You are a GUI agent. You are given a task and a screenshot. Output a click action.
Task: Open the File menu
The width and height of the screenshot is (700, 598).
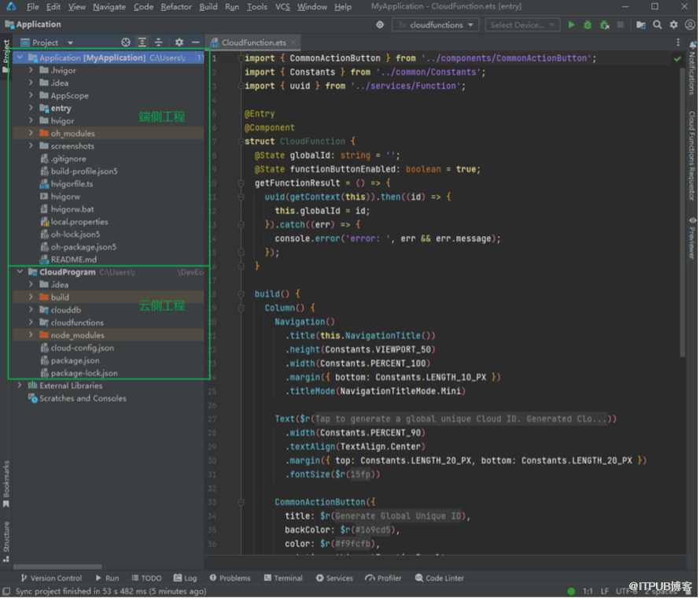(x=32, y=7)
